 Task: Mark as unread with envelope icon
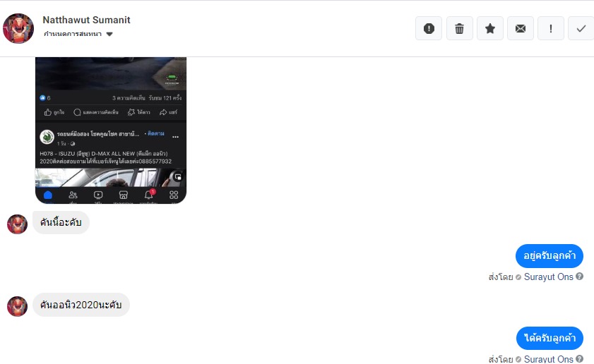click(521, 28)
